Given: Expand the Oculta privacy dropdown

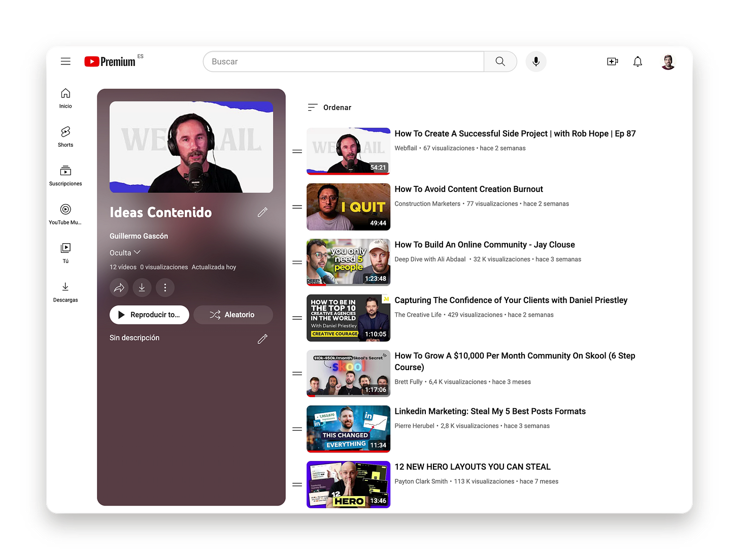Looking at the screenshot, I should 125,253.
